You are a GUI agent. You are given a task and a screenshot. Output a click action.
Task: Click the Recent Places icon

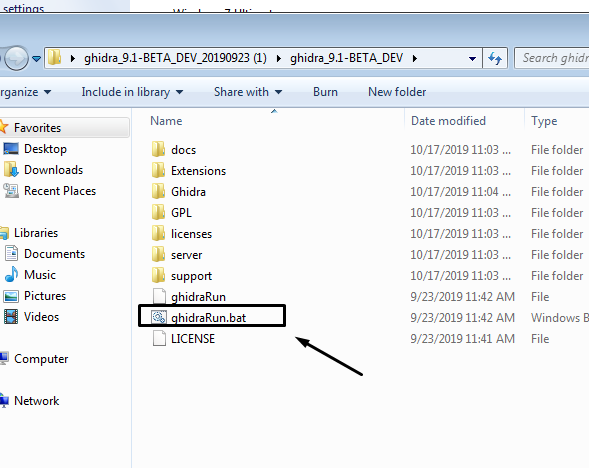[11, 191]
